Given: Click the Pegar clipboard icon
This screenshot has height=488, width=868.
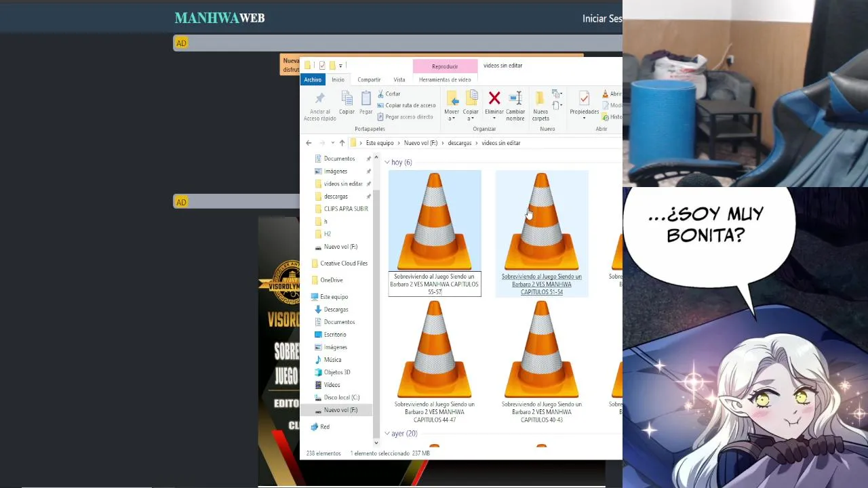Looking at the screenshot, I should [366, 99].
